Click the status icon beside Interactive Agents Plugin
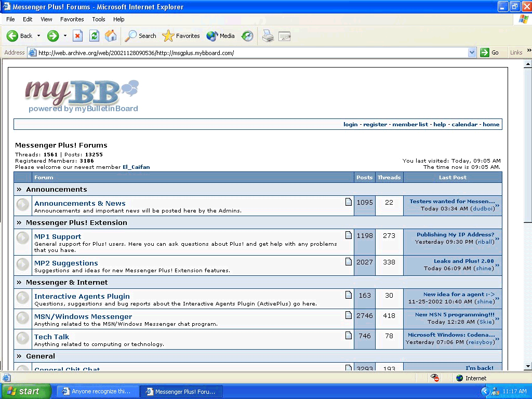 [23, 298]
